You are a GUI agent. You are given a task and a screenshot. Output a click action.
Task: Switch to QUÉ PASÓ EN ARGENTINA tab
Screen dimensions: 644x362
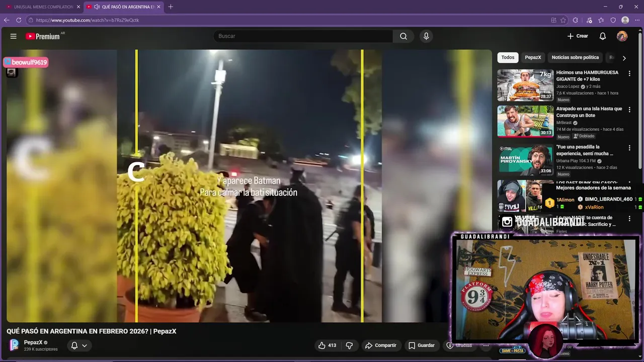coord(123,7)
